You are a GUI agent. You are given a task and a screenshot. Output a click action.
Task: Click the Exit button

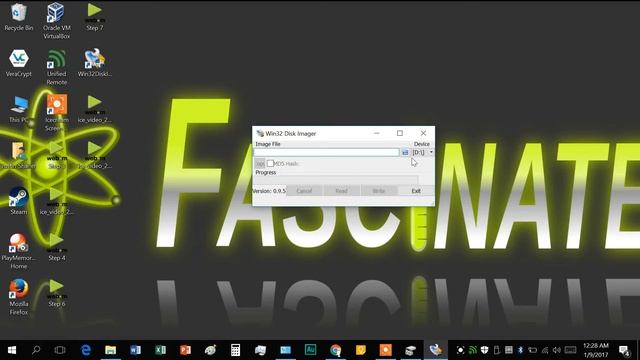tap(416, 191)
